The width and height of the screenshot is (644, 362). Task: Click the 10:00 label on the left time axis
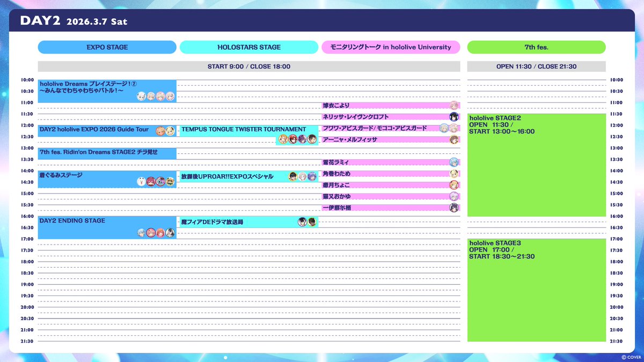(27, 80)
